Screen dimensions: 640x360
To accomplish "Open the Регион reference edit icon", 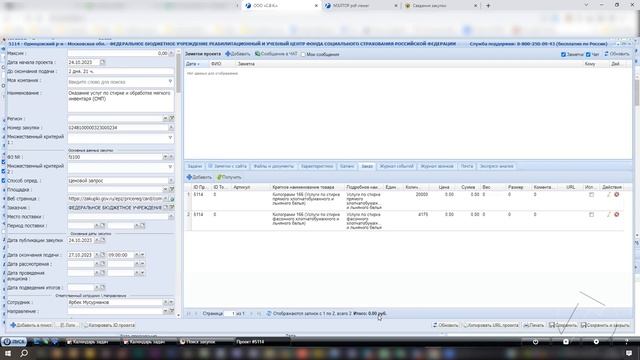I will (x=172, y=118).
